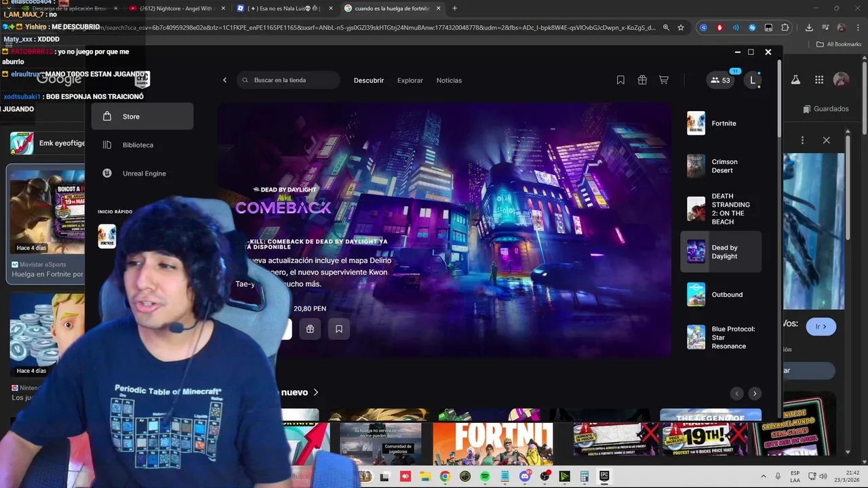Open Chrome media controls icon
The image size is (868, 488).
coord(825,28)
